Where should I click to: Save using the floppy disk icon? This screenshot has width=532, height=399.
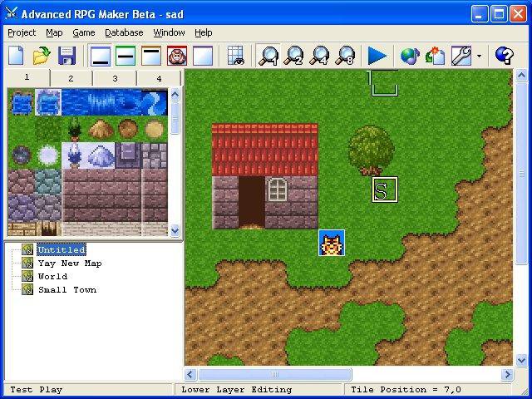[x=66, y=56]
